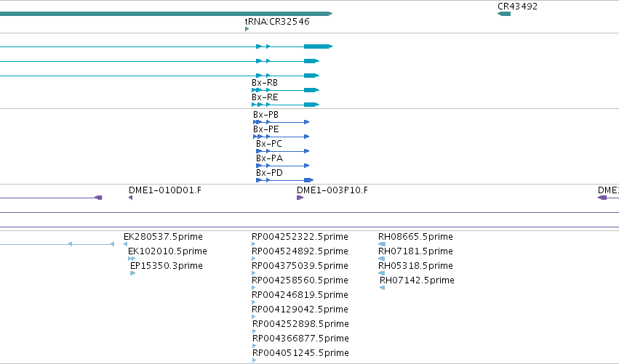
Task: Click the EP15350.3prime label
Action: click(x=166, y=266)
